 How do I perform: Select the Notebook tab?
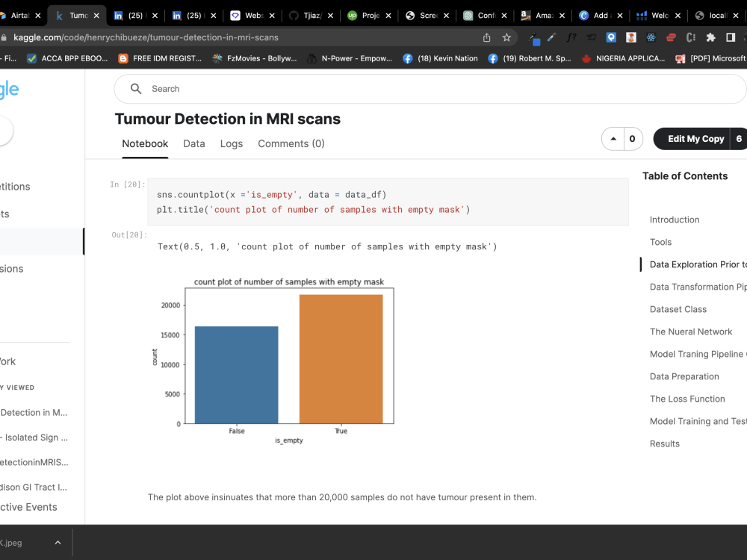pyautogui.click(x=145, y=144)
